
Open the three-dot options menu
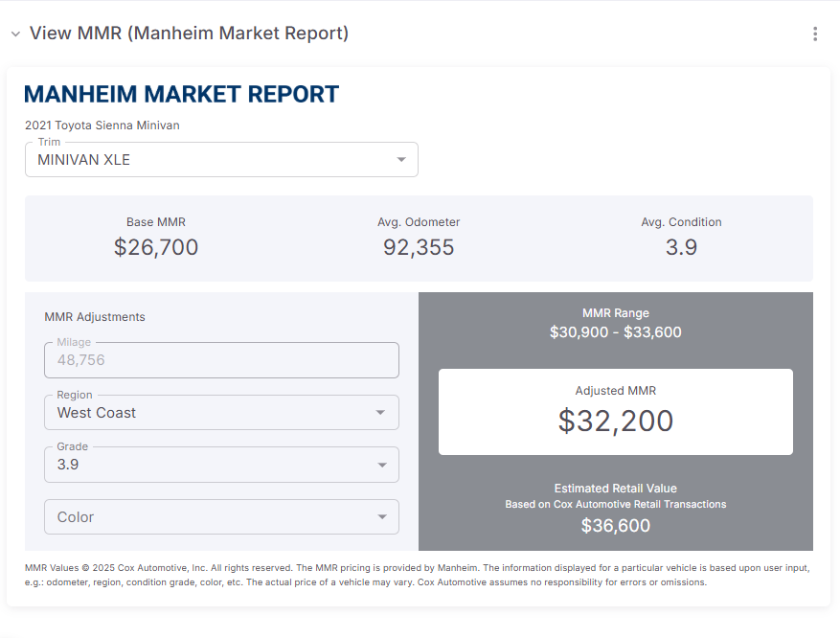point(815,34)
